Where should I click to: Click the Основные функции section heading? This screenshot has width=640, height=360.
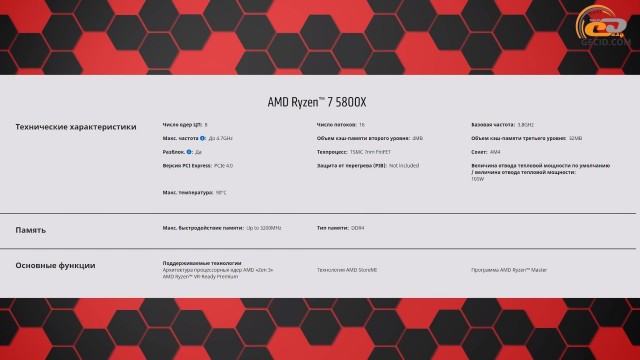pyautogui.click(x=56, y=266)
